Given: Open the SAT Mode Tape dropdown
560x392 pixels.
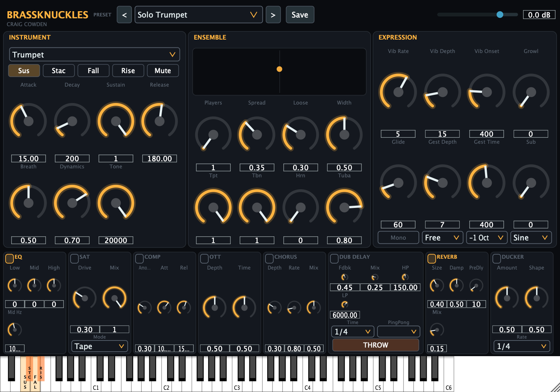Looking at the screenshot, I should 100,346.
